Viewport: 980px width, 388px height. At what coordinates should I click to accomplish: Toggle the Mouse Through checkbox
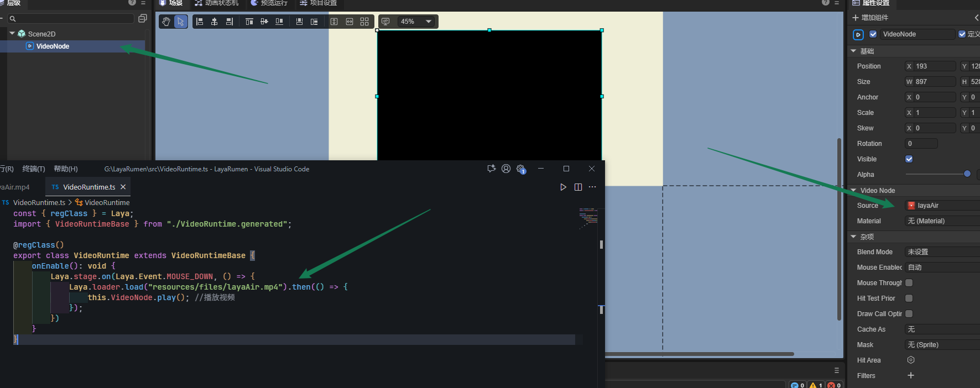click(909, 283)
